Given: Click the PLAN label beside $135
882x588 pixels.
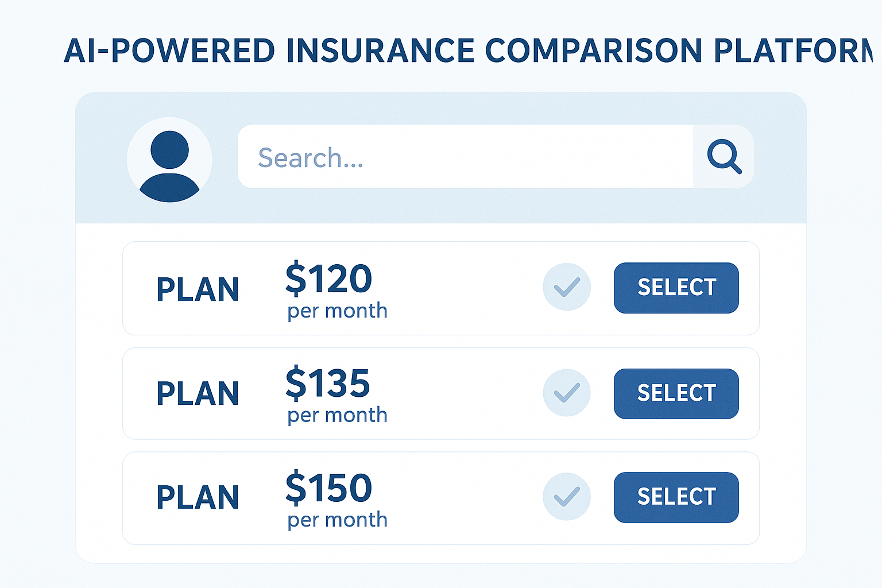Looking at the screenshot, I should click(x=198, y=394).
